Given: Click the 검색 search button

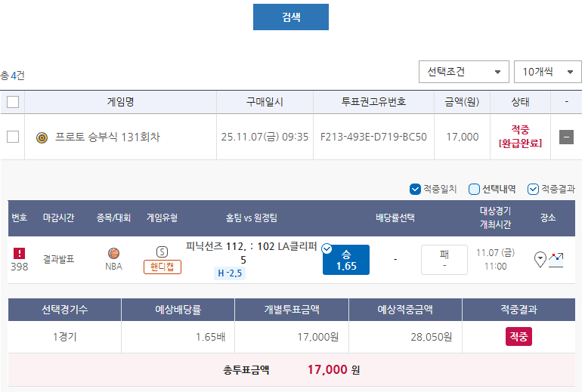Looking at the screenshot, I should 291,17.
